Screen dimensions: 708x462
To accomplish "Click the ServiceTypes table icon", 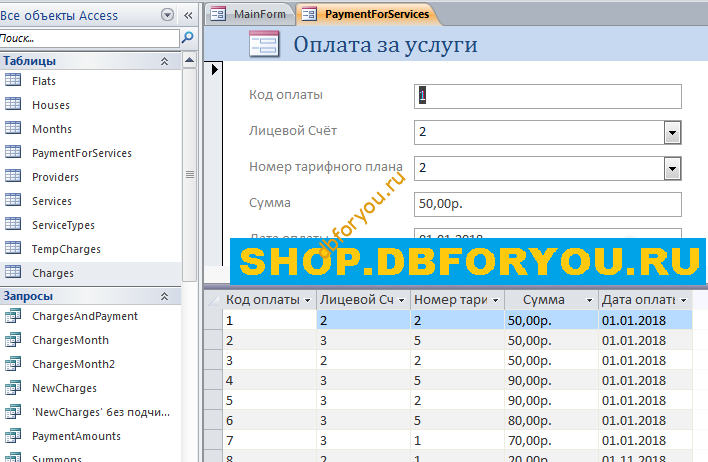I will click(13, 224).
